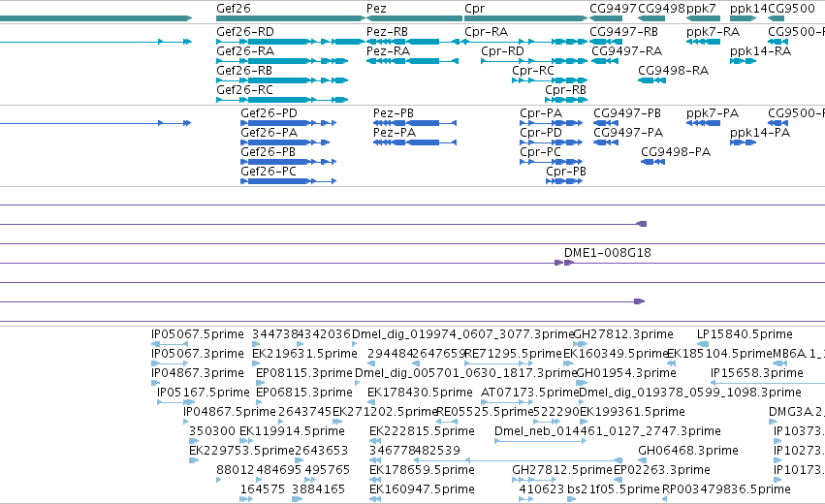The width and height of the screenshot is (825, 504).
Task: Click protein ppk14-PA
Action: [x=760, y=133]
